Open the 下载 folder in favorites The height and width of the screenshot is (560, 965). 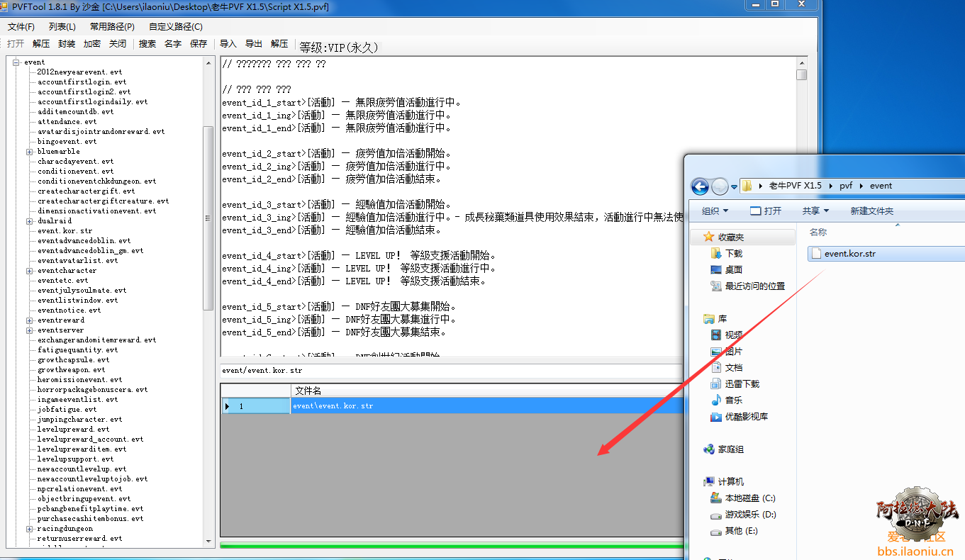point(733,253)
